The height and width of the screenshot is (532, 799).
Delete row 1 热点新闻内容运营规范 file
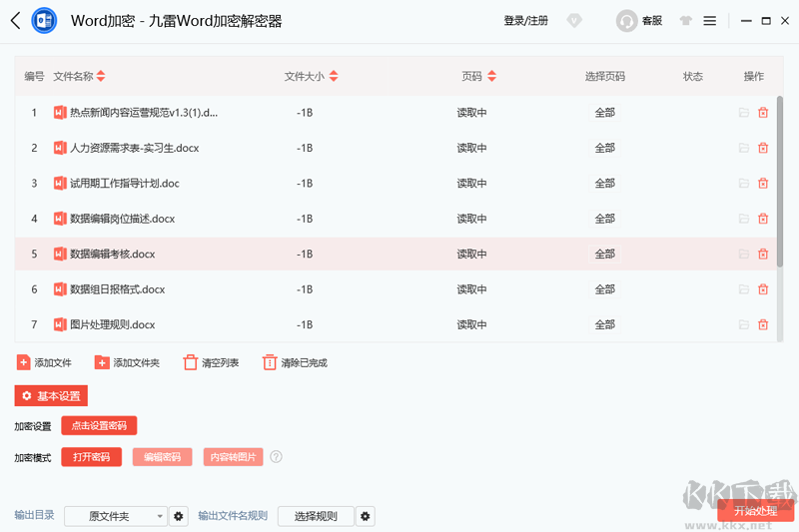click(763, 113)
